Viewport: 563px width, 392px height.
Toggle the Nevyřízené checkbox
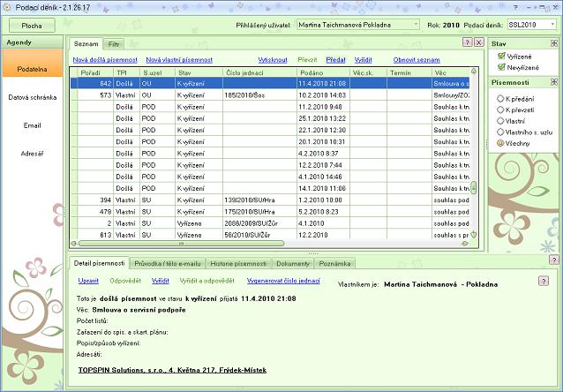[499, 66]
